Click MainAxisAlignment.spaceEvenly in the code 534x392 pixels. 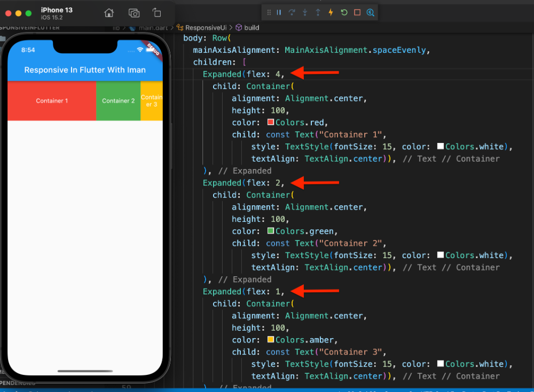click(355, 50)
